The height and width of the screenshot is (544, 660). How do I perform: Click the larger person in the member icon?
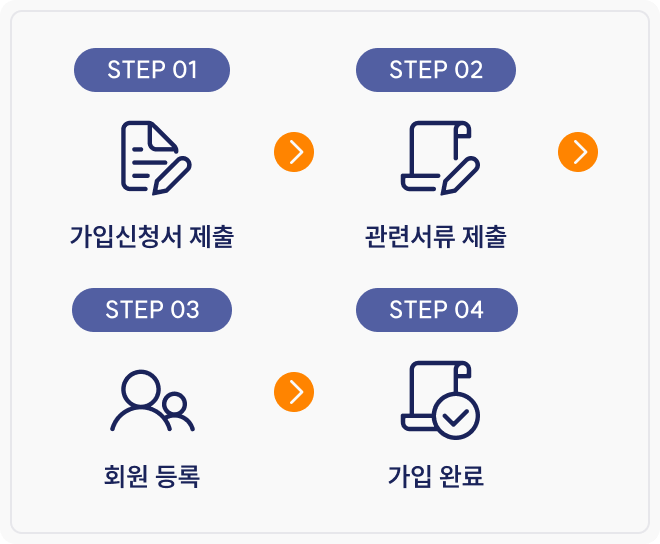tap(141, 397)
